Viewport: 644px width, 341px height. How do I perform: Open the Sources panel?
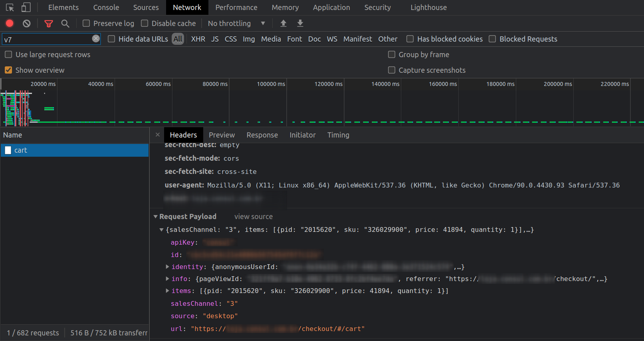click(x=146, y=8)
